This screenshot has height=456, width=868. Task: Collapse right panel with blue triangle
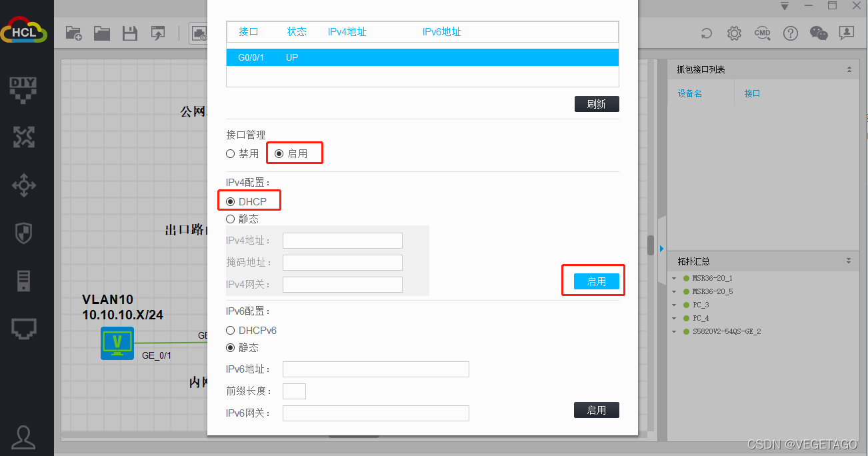(x=662, y=249)
